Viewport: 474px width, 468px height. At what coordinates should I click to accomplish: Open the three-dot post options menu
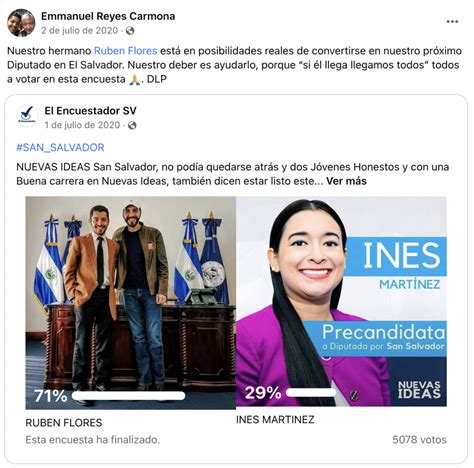point(452,22)
